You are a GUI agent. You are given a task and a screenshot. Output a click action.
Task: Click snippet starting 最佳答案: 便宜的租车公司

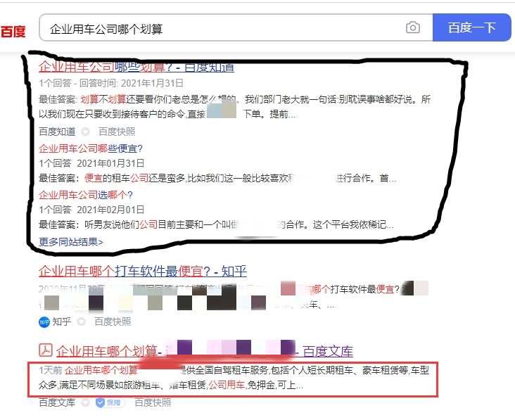click(217, 179)
